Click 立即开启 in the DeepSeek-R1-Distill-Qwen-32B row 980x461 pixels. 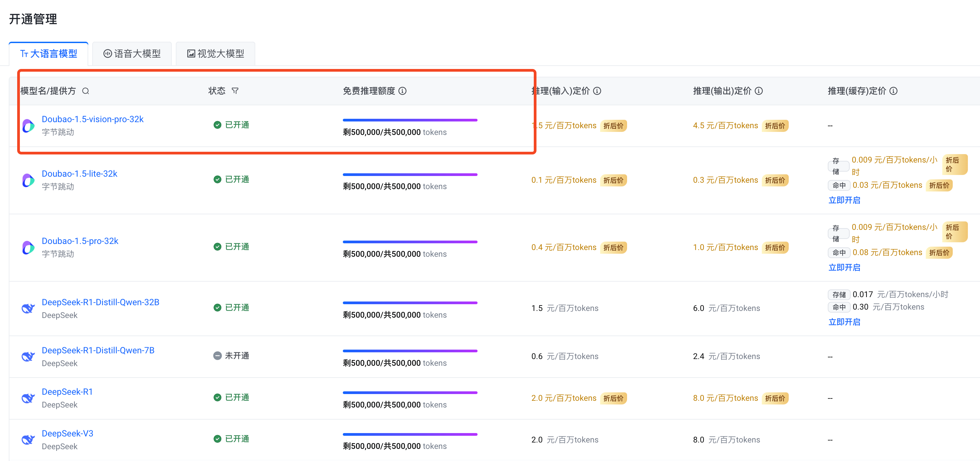click(844, 322)
